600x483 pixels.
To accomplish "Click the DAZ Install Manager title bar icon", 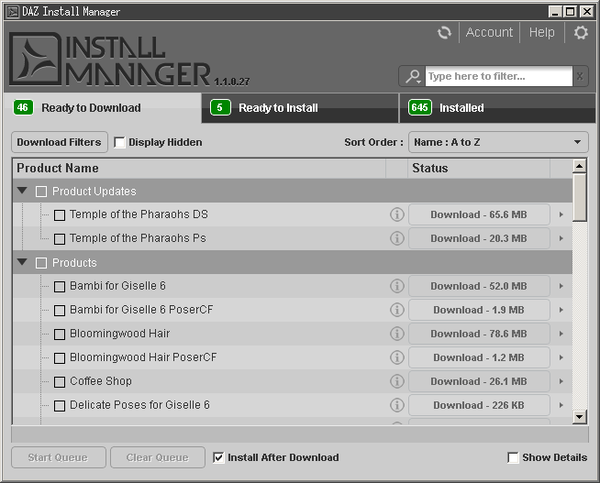I will pyautogui.click(x=13, y=12).
